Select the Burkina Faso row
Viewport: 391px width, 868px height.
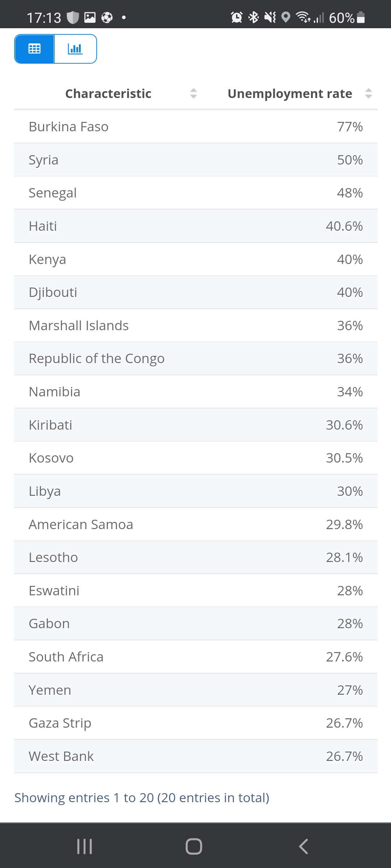click(x=195, y=127)
